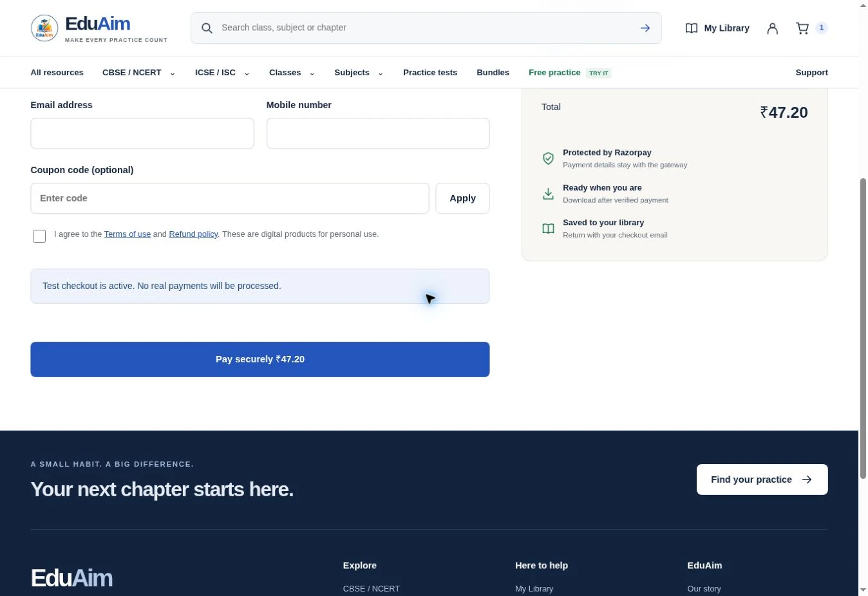Image resolution: width=868 pixels, height=596 pixels.
Task: Expand the ICSE / ISC dropdown
Action: pos(222,73)
